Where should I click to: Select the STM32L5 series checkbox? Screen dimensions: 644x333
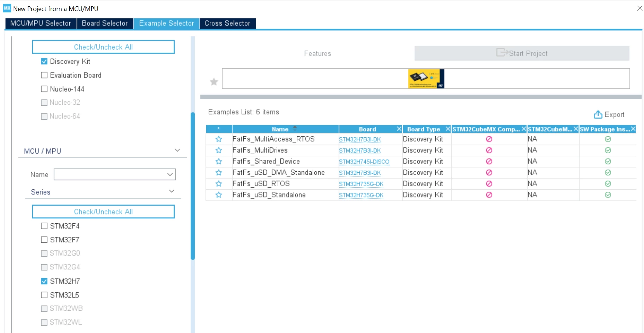coord(44,295)
